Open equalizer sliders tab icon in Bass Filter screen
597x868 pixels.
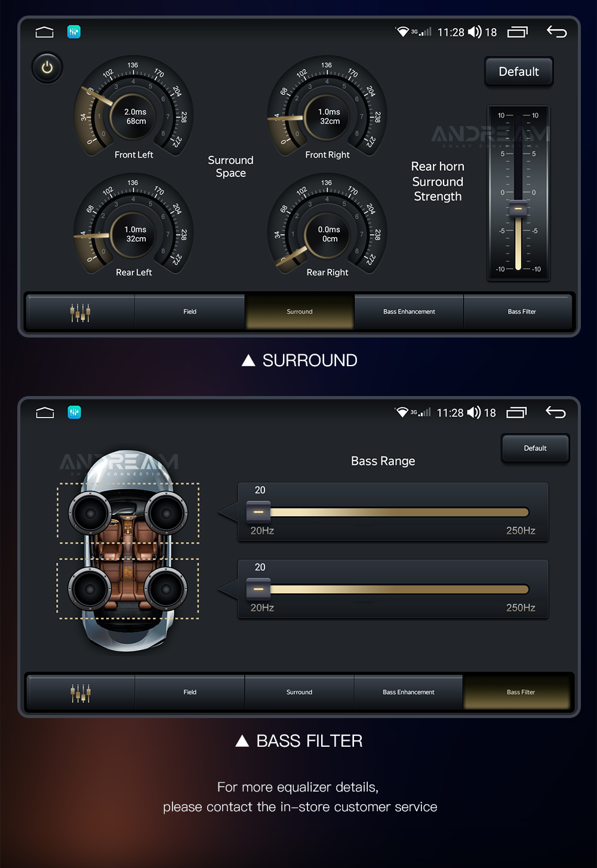(x=80, y=692)
